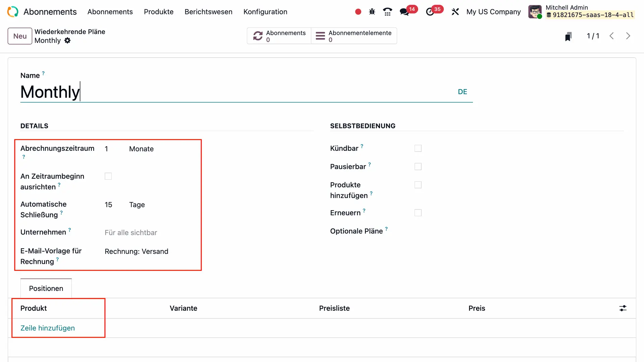Open the Konfiguration menu
The height and width of the screenshot is (362, 644).
tap(265, 12)
